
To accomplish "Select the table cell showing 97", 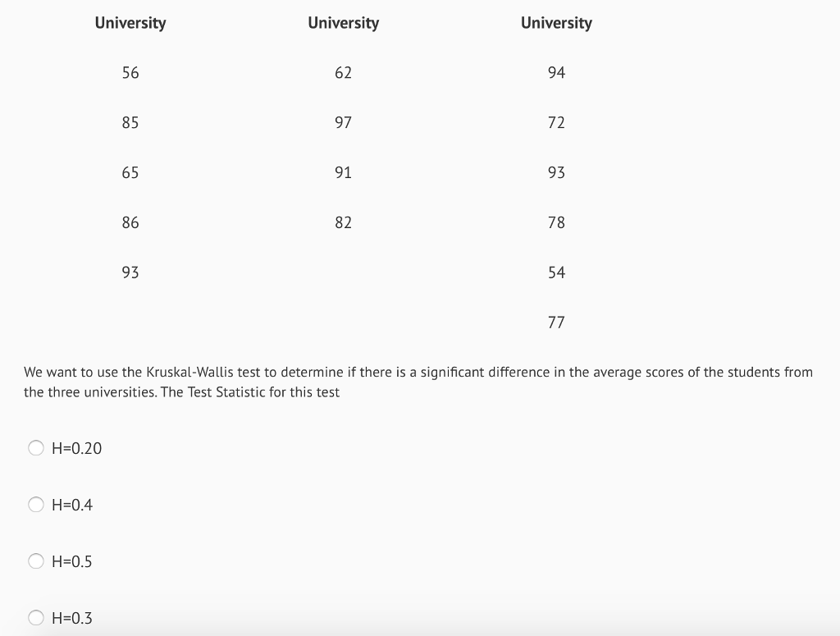I will tap(343, 123).
